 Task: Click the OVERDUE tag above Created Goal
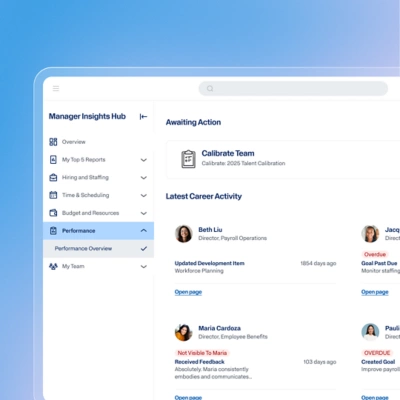pyautogui.click(x=377, y=353)
